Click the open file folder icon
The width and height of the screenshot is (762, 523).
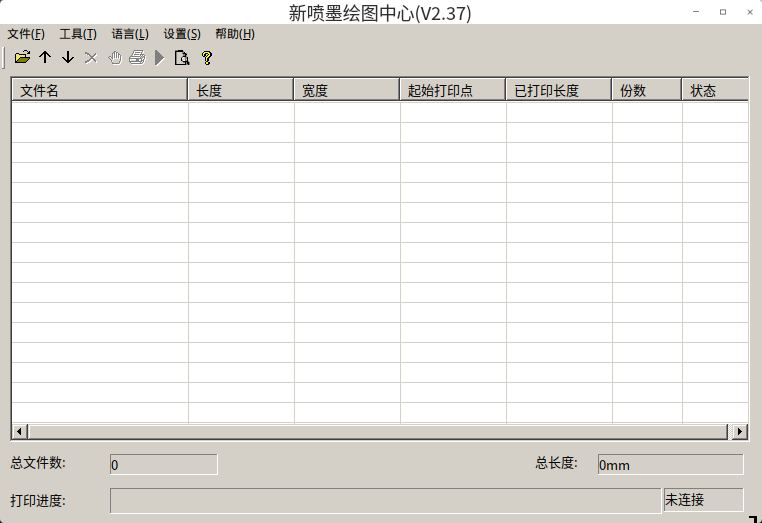pyautogui.click(x=22, y=58)
